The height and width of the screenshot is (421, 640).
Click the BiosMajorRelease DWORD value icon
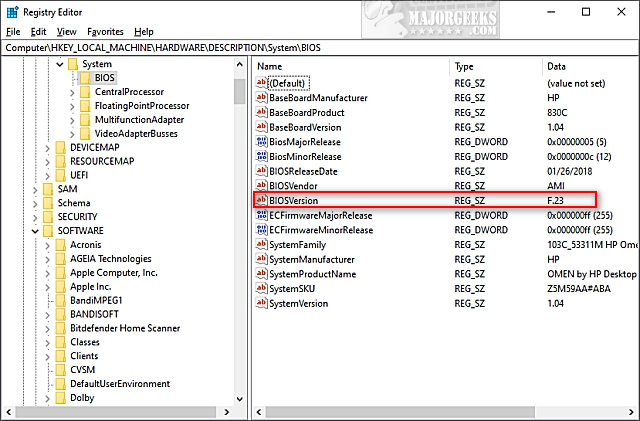[261, 142]
